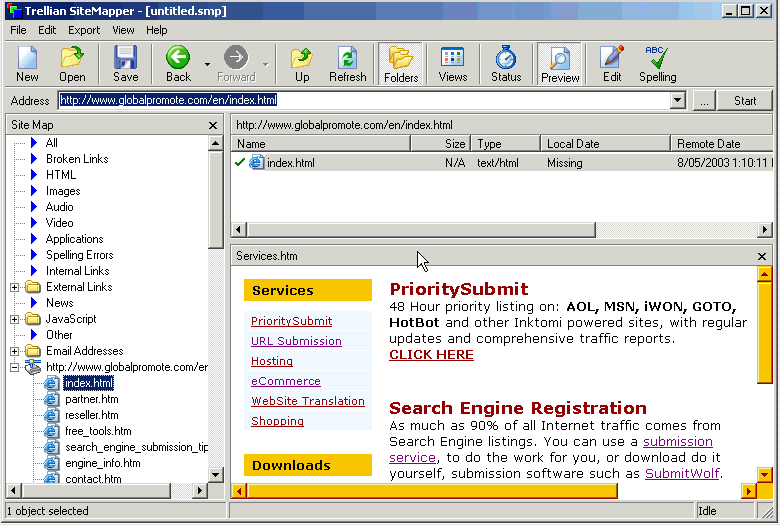780x525 pixels.
Task: Close the Site Map pane
Action: pos(213,125)
